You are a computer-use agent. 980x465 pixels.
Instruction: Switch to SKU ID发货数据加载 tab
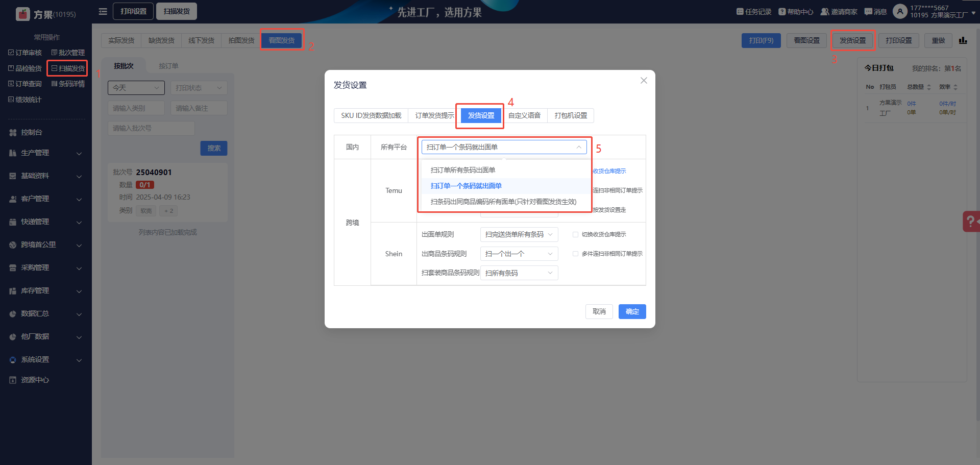tap(371, 115)
